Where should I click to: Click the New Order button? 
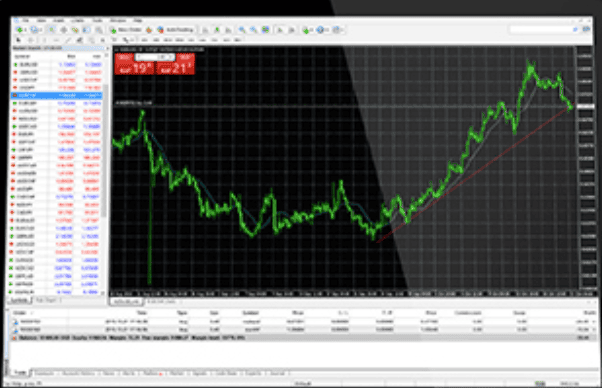tap(126, 30)
